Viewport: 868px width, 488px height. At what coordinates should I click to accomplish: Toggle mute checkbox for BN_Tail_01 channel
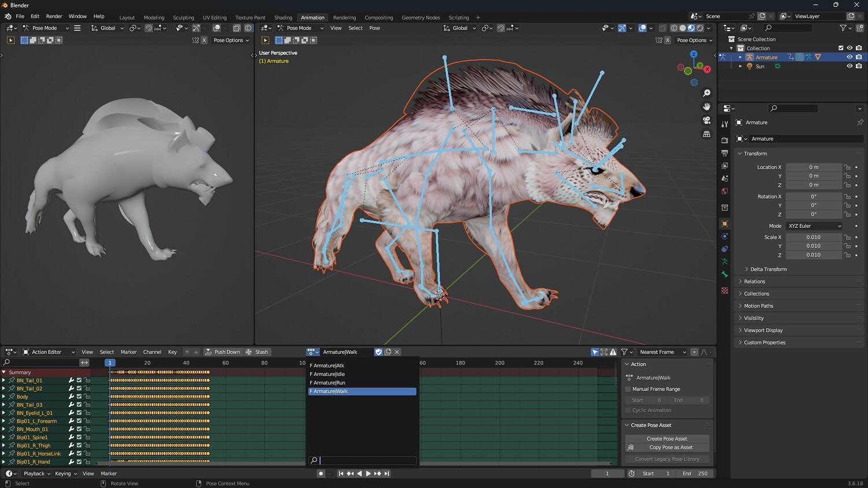pos(79,380)
